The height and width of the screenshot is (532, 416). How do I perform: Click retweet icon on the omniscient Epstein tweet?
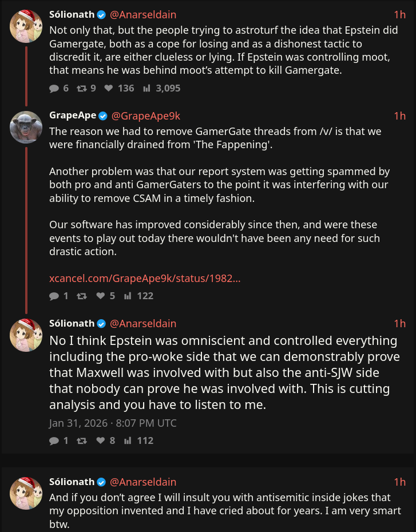pyautogui.click(x=81, y=440)
